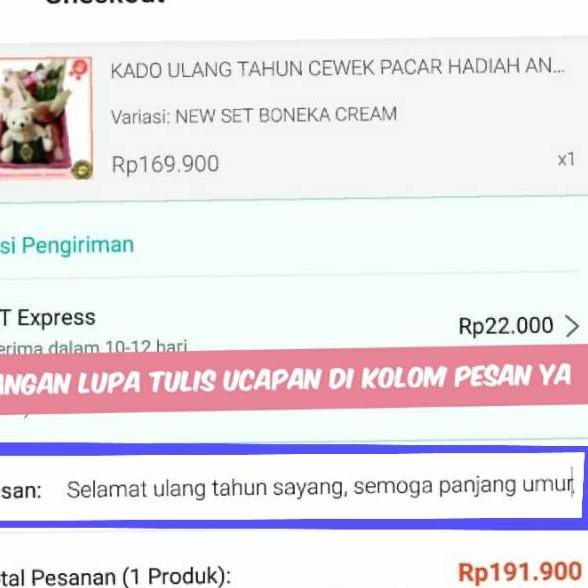The image size is (588, 588).
Task: Place cursor on the word 'sayang' in message
Action: pos(310,489)
